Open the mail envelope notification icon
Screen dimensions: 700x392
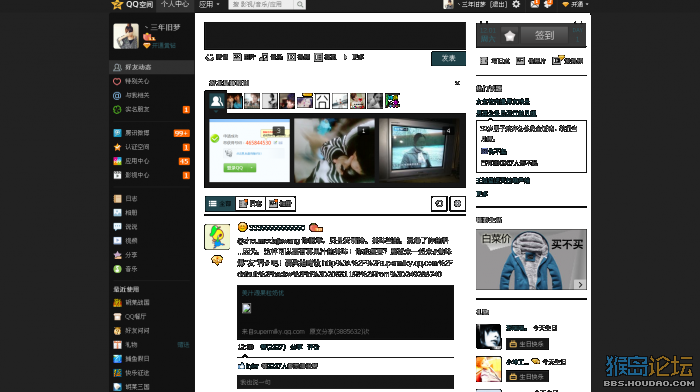tap(534, 4)
